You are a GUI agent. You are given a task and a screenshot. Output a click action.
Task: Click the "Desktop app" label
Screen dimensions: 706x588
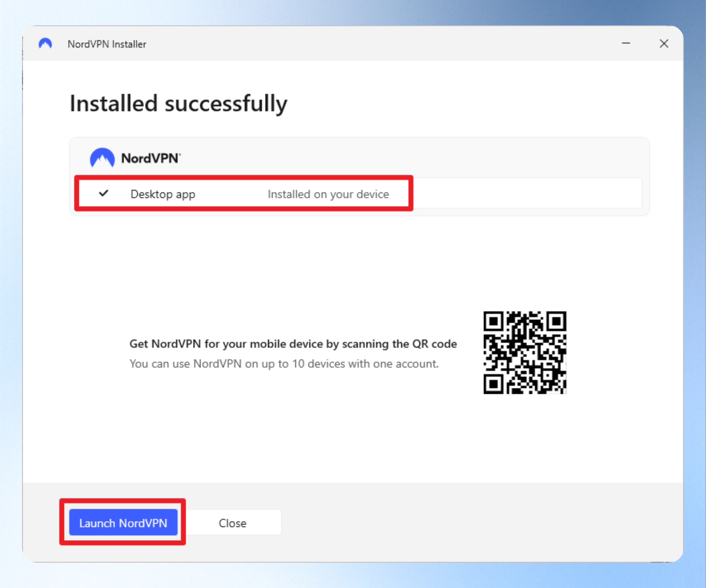click(x=163, y=194)
